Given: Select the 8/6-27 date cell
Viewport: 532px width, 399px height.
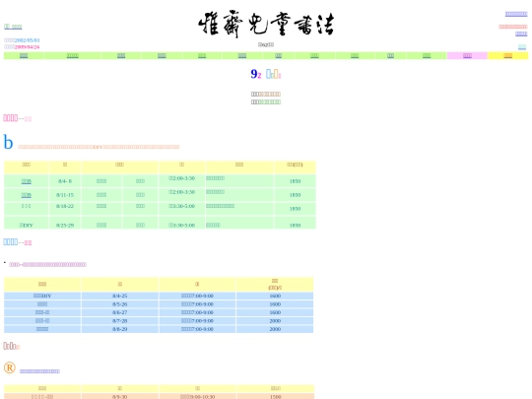Looking at the screenshot, I should pos(120,312).
